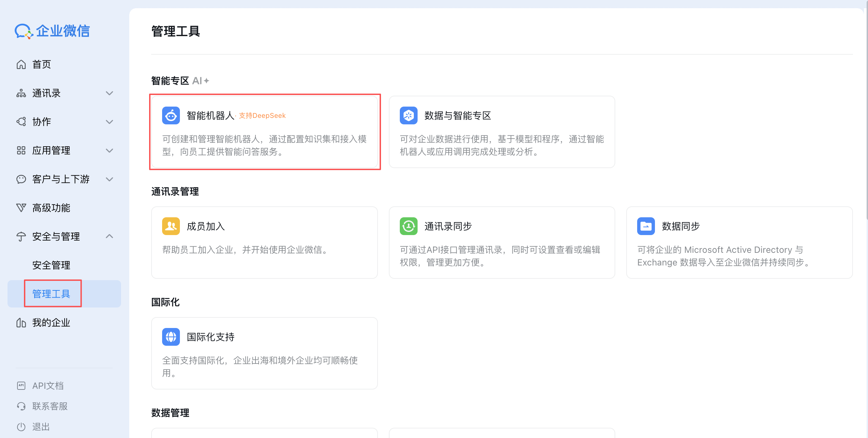Select the 成员加入 member icon
Viewport: 868px width, 438px height.
tap(171, 226)
